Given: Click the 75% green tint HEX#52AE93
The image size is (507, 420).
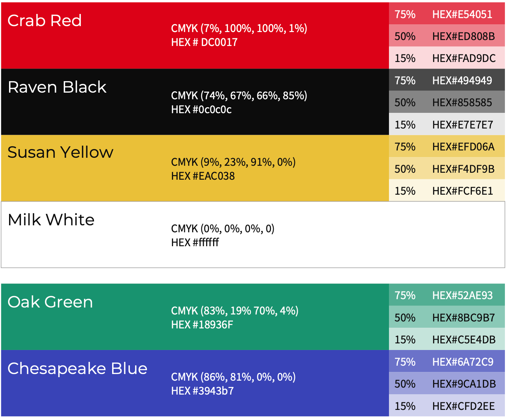Looking at the screenshot, I should click(x=447, y=295).
